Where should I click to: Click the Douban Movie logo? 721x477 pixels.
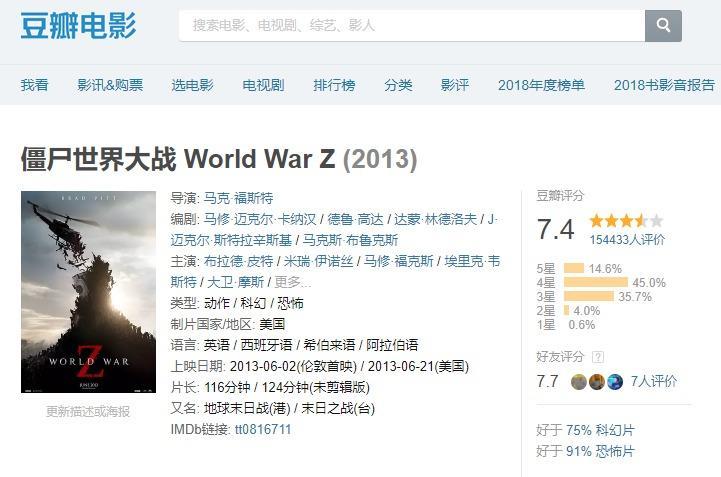(x=78, y=26)
